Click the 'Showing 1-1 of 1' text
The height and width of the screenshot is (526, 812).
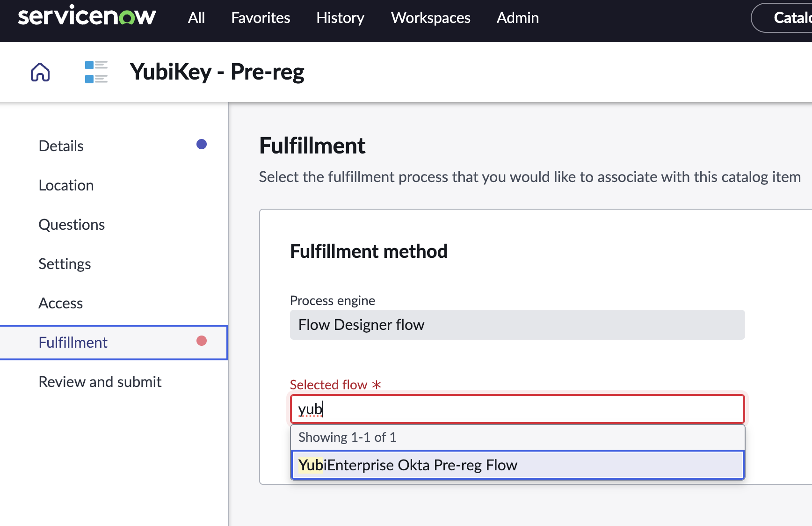pos(347,437)
